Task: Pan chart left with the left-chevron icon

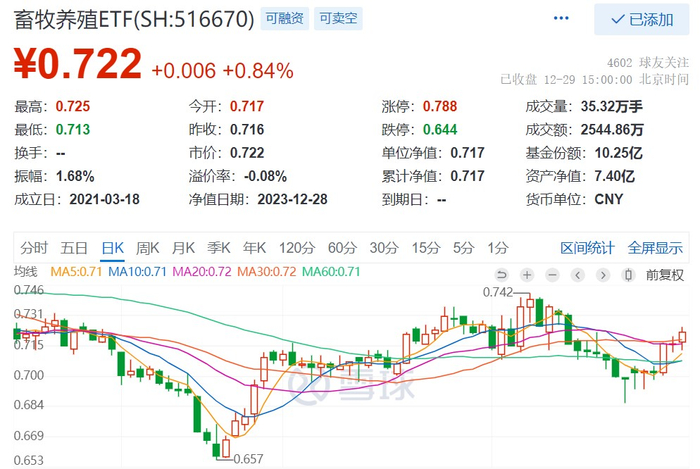Action: (578, 275)
